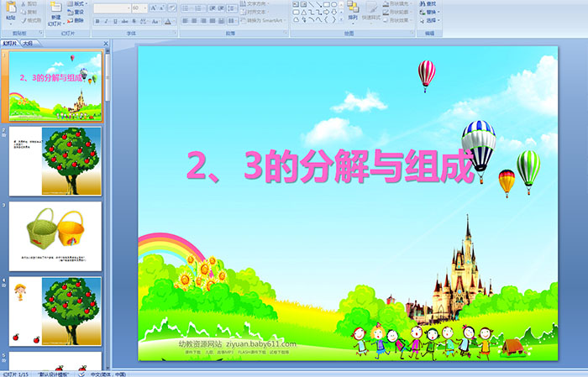The image size is (588, 377).
Task: Select the Isosceles Triangle shape
Action: (x=303, y=12)
